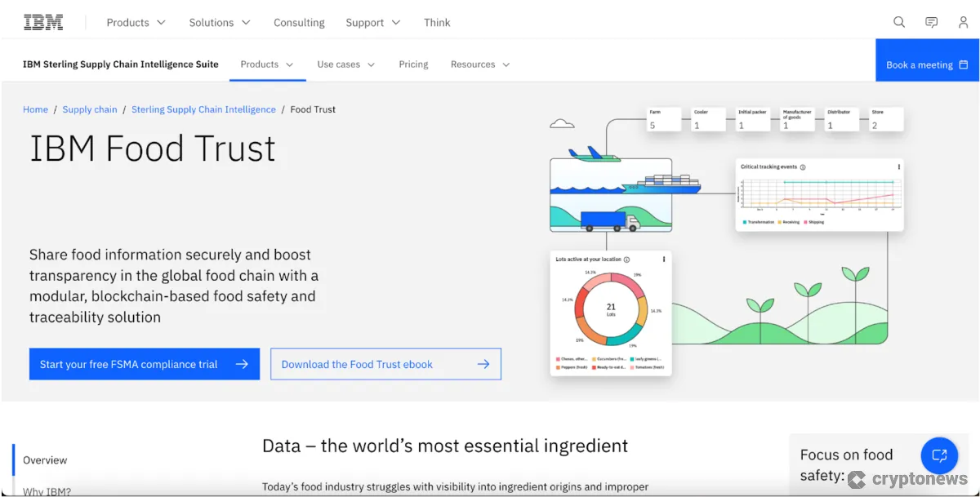Click the IBM logo

42,22
